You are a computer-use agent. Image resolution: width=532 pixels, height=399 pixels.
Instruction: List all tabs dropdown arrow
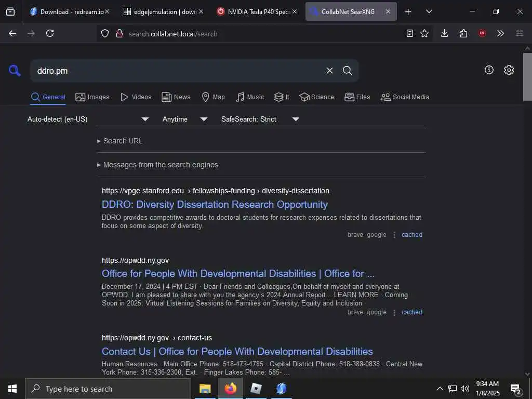click(429, 11)
